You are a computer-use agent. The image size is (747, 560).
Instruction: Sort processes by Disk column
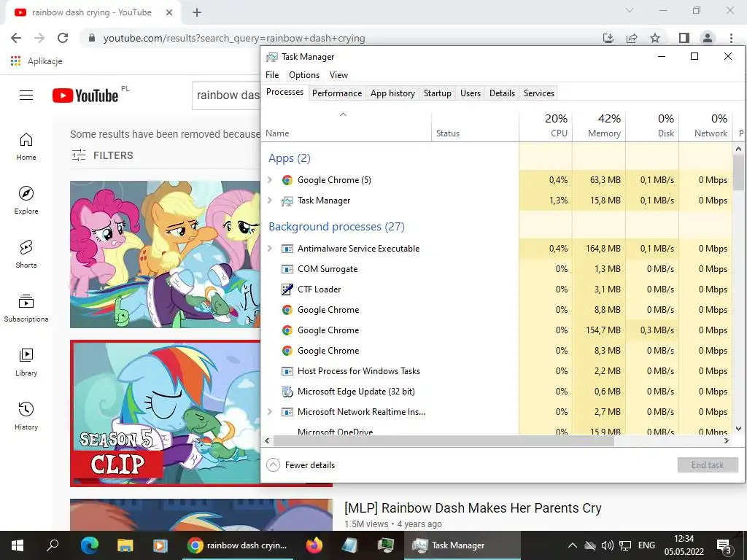tap(653, 126)
